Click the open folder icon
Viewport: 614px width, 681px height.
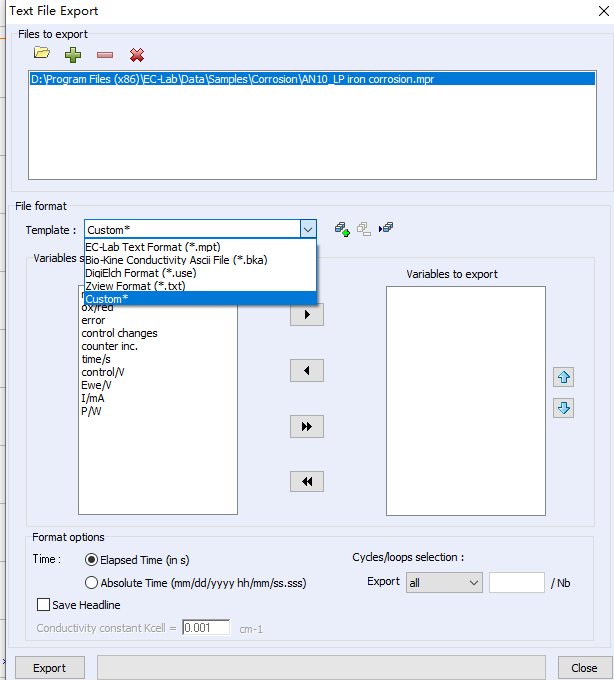[41, 53]
